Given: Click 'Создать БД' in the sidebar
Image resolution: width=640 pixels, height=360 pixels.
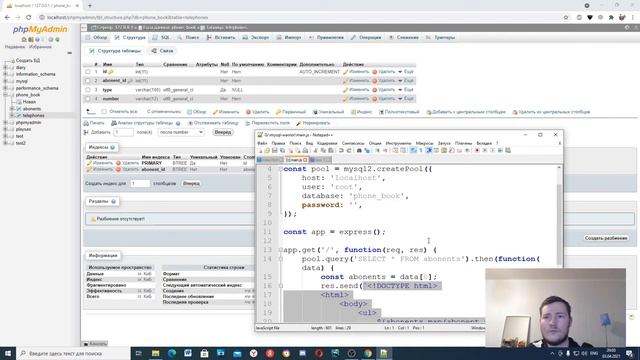Looking at the screenshot, I should coord(28,60).
